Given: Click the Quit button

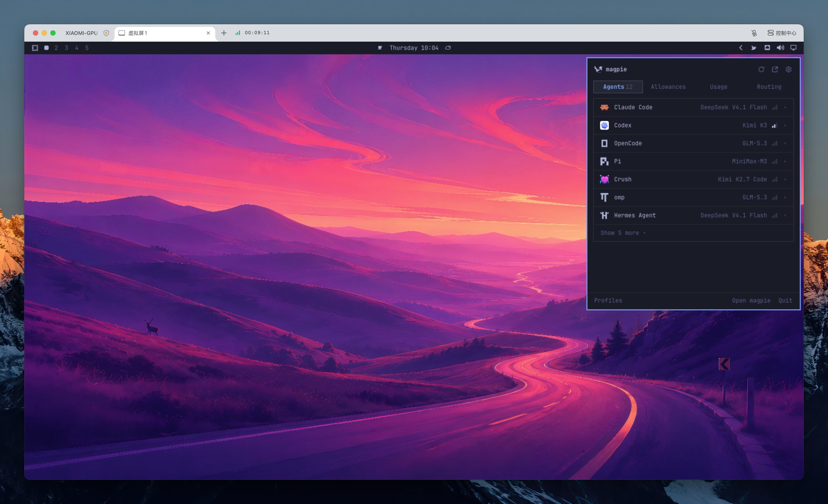Looking at the screenshot, I should 785,301.
